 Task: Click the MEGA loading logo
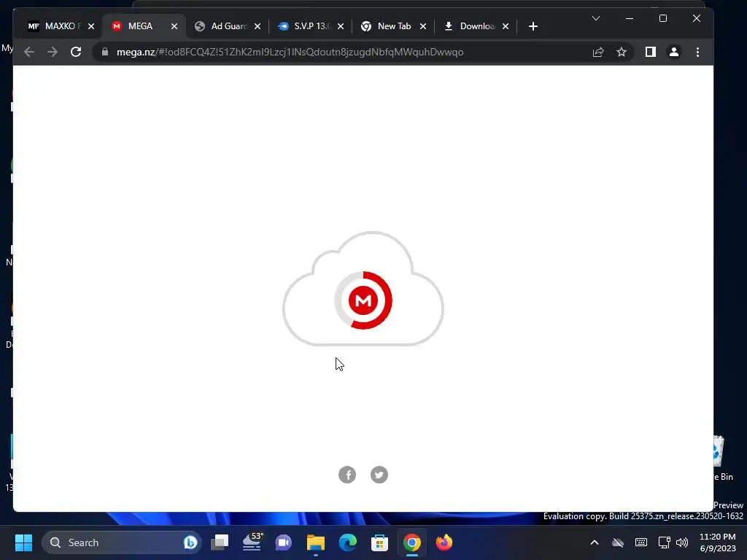[363, 300]
